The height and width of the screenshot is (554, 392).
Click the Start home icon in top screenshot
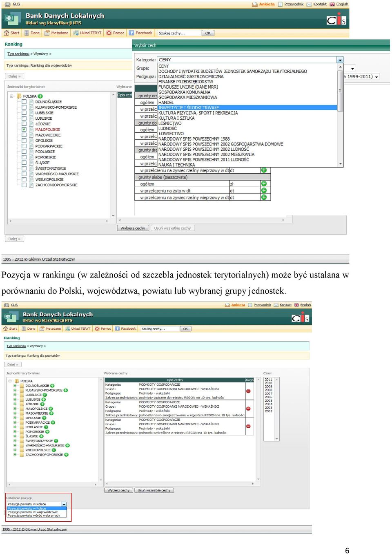[x=7, y=33]
